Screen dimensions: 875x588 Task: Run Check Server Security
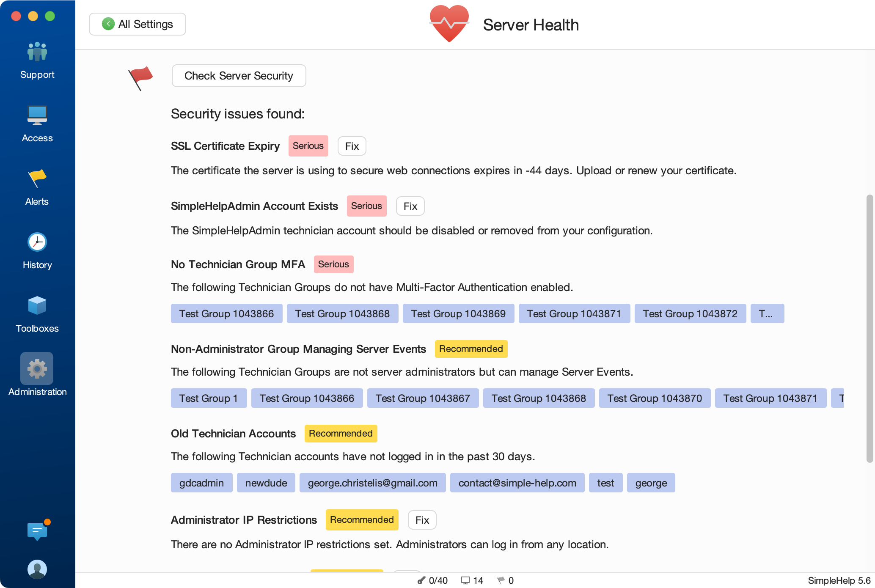click(x=239, y=76)
